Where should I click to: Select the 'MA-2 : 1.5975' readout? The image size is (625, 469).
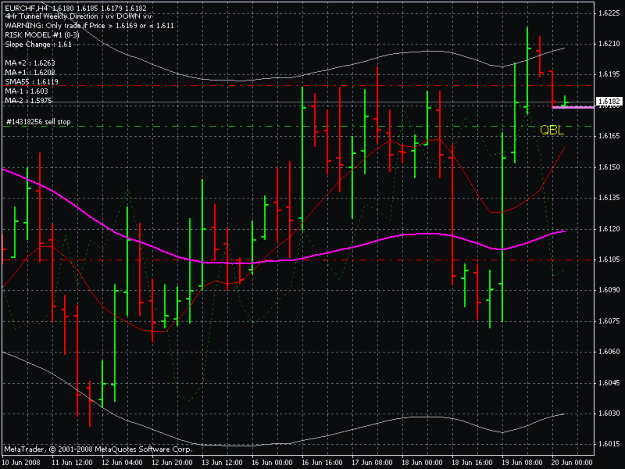click(x=28, y=100)
